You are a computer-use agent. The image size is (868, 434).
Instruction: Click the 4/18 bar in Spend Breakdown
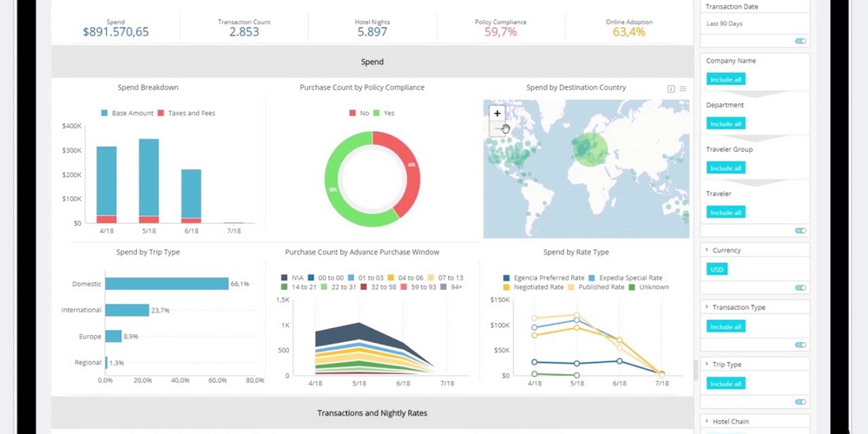[106, 185]
